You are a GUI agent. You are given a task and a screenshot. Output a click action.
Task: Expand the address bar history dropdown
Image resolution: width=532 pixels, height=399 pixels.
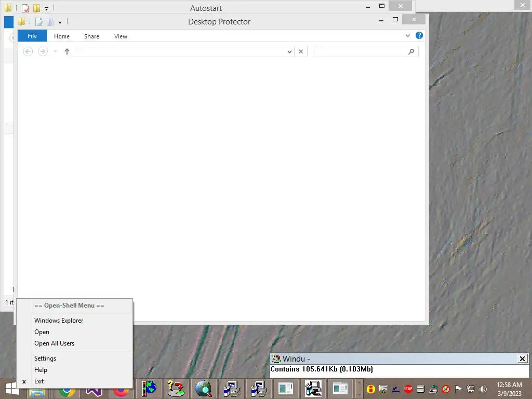[289, 51]
